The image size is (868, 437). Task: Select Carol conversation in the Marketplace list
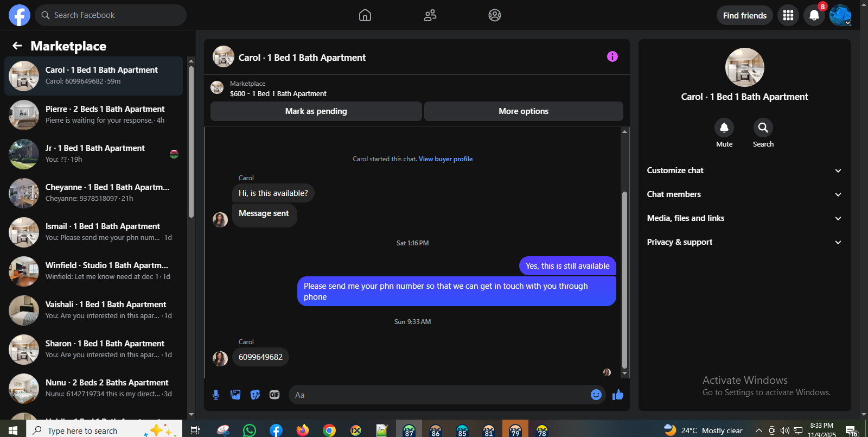(94, 76)
